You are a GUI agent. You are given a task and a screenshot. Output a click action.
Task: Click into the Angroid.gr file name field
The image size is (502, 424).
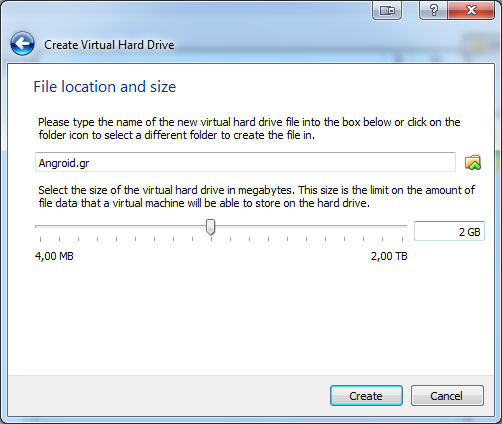[x=245, y=162]
